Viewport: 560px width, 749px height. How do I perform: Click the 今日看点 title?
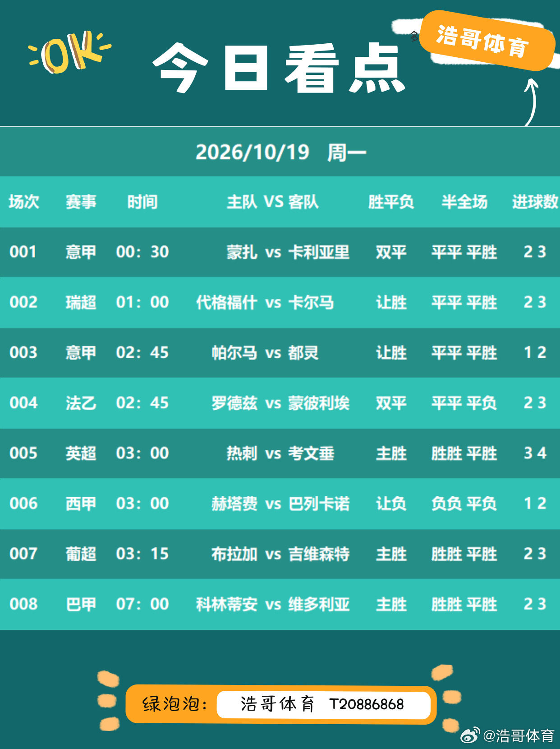279,68
